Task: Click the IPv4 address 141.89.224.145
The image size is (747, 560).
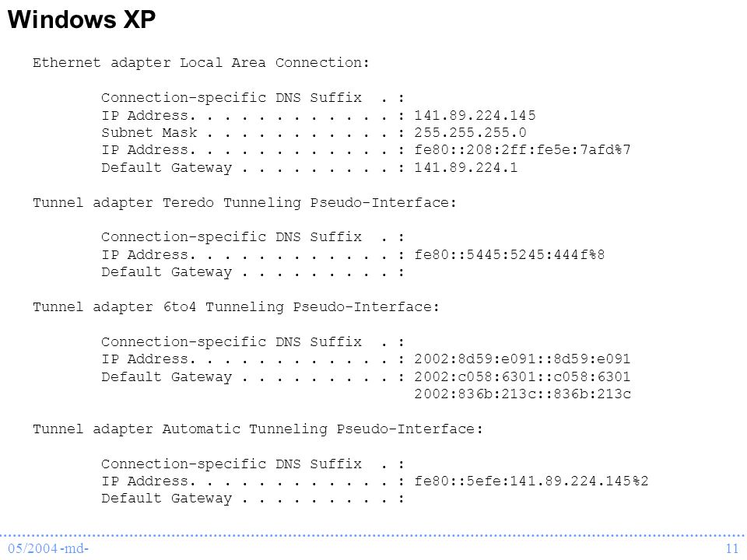Action: (475, 115)
